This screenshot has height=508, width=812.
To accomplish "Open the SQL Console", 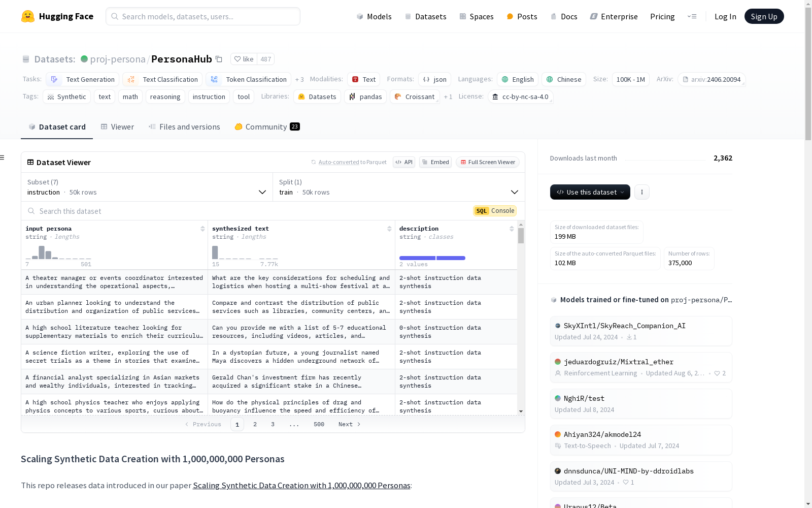I will coord(495,211).
